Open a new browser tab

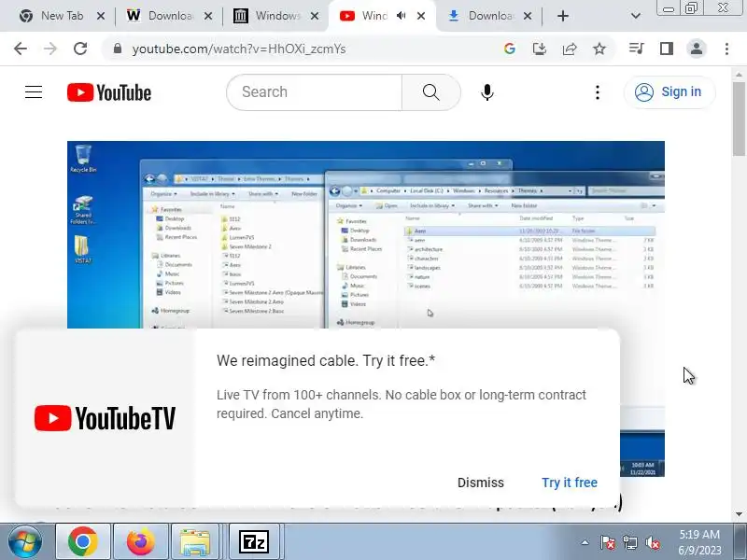click(x=563, y=16)
